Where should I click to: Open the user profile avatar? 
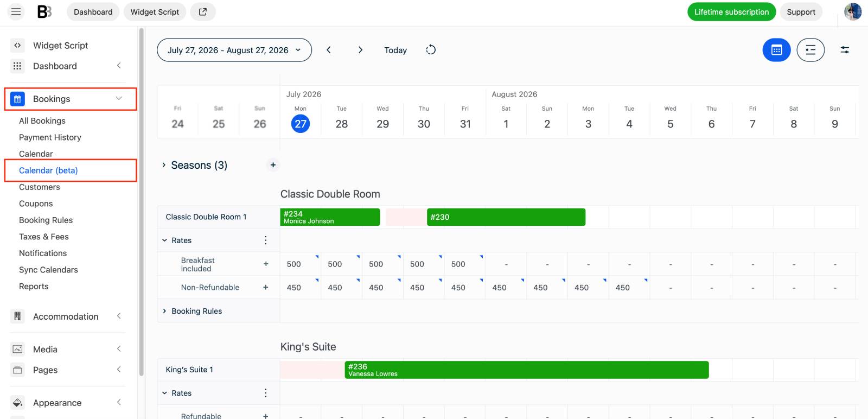(x=853, y=11)
